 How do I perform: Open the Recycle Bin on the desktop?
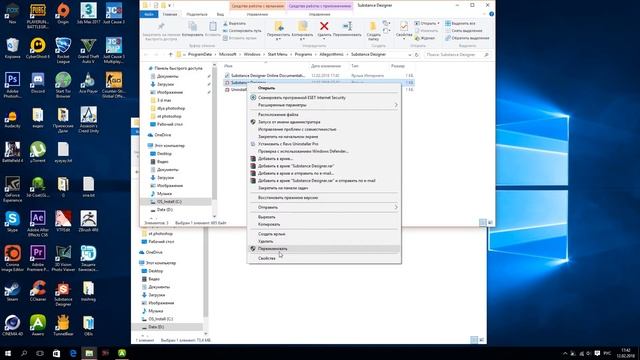pos(12,48)
